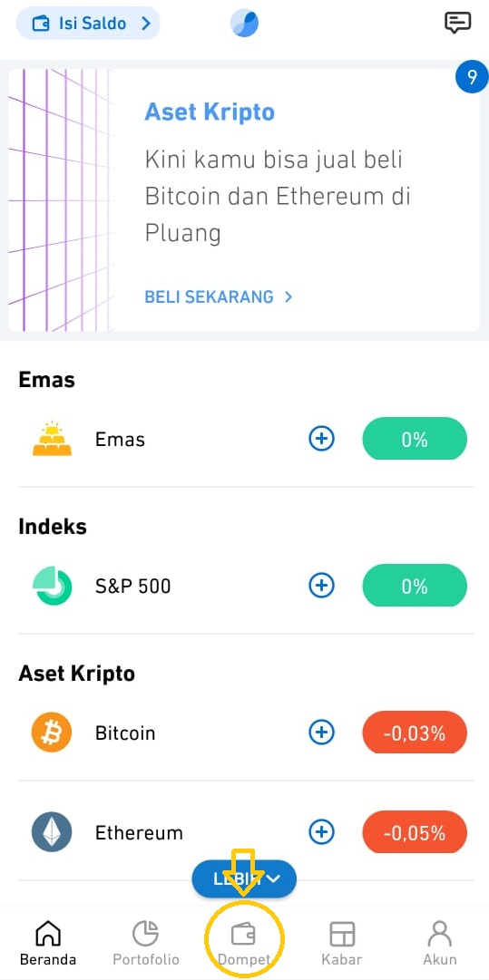Open the Ethereum coin icon
The height and width of the screenshot is (980, 489).
tap(52, 832)
